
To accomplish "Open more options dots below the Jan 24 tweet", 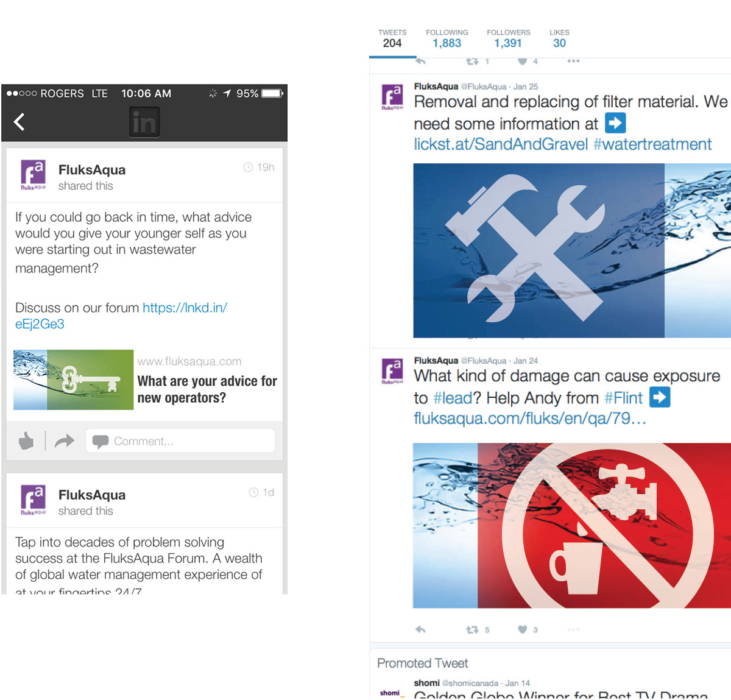I will pyautogui.click(x=573, y=629).
